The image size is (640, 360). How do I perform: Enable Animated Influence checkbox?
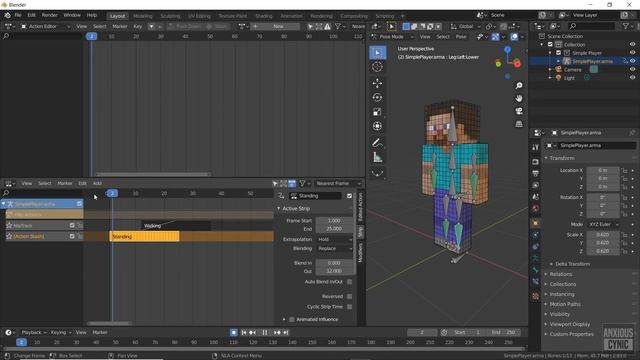point(292,320)
